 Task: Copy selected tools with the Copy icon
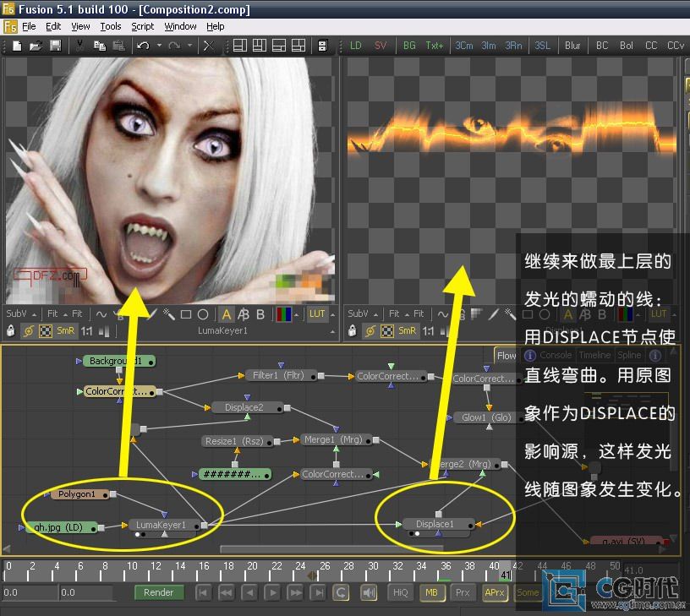(x=100, y=46)
